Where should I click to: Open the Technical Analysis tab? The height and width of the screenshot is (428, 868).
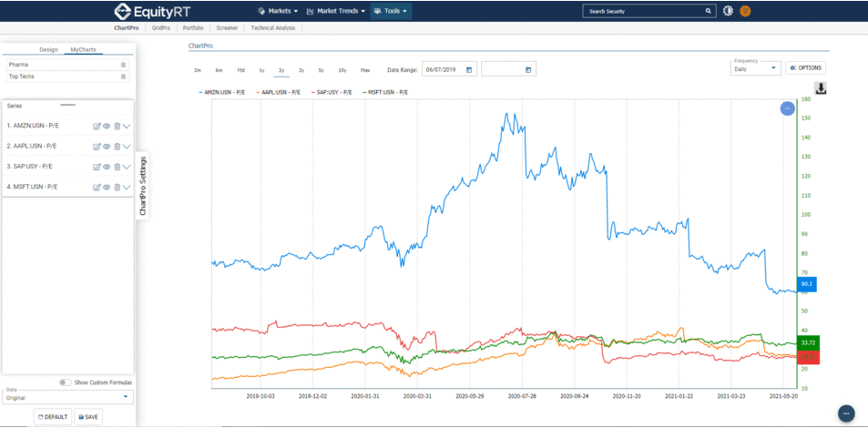click(x=273, y=27)
